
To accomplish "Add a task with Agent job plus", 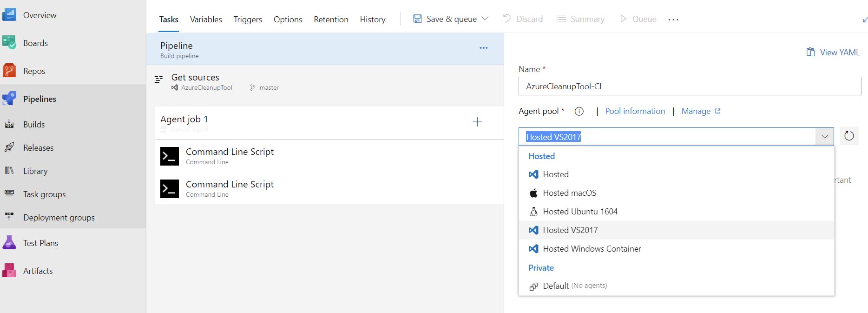I will 477,122.
